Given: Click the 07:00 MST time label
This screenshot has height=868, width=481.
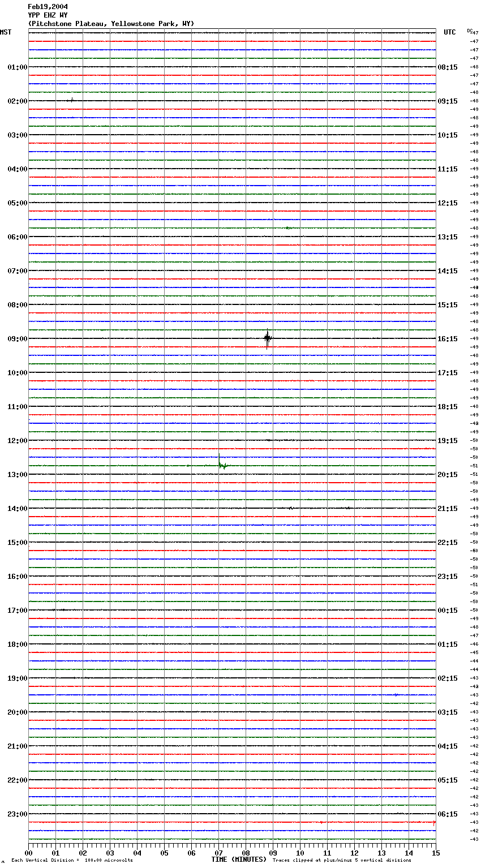Looking at the screenshot, I should [17, 271].
